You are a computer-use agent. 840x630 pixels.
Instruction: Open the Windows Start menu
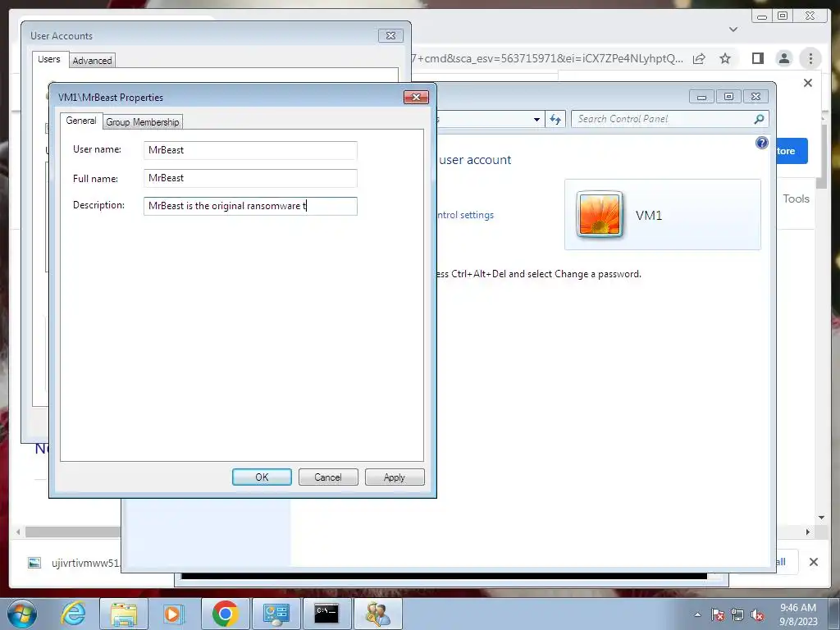click(22, 614)
